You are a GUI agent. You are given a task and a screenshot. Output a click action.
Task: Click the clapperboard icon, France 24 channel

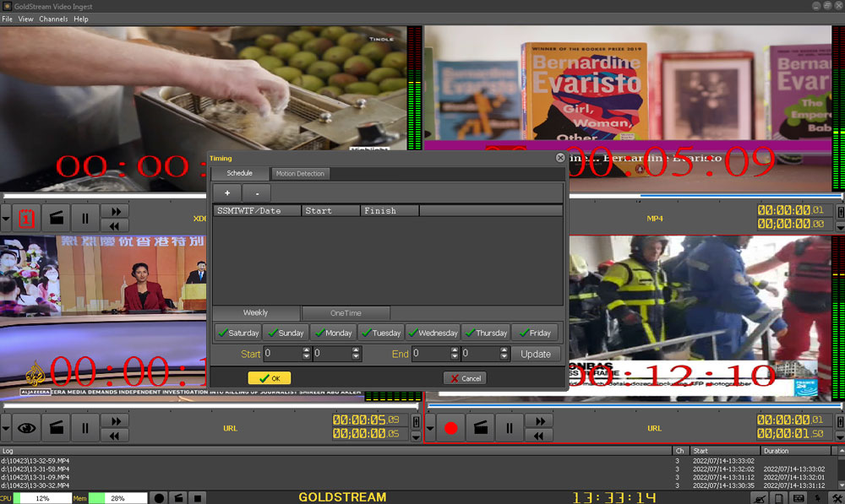click(x=481, y=428)
